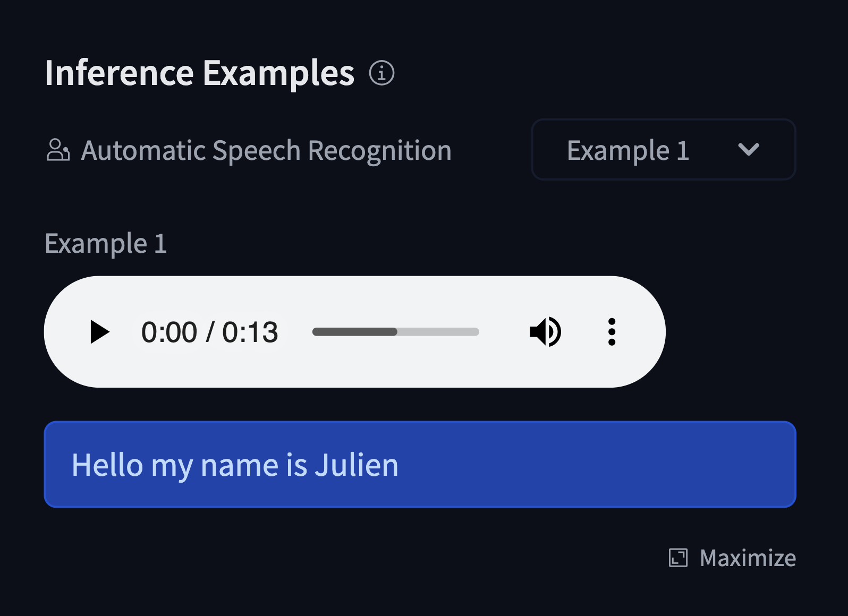Screen dimensions: 848x616
Task: Click the word Julien in the transcript
Action: (x=356, y=465)
